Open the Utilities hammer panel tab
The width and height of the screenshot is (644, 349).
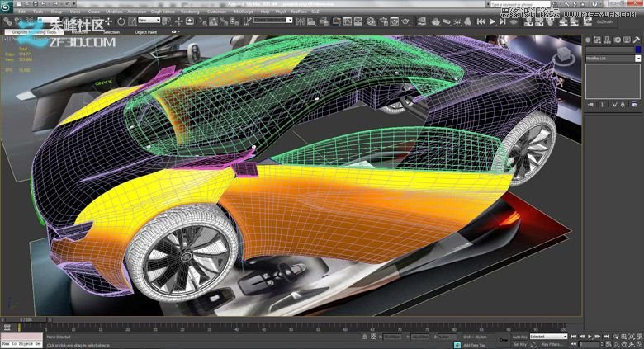point(637,40)
